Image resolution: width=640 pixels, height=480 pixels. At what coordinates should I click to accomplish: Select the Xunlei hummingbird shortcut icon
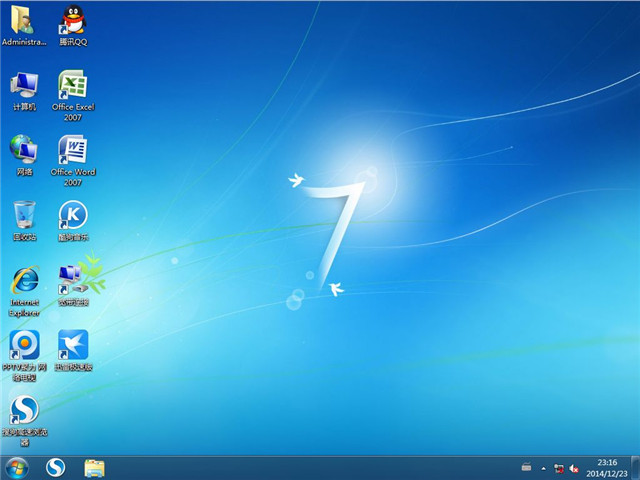pos(73,351)
